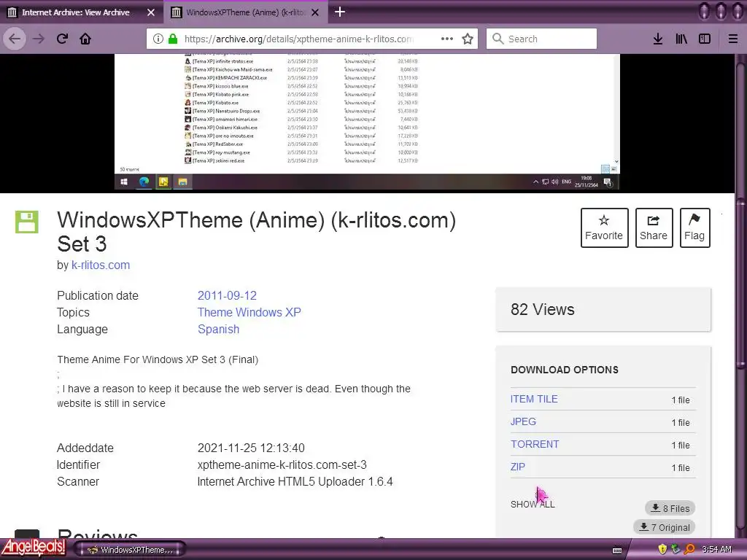Viewport: 747px width, 560px height.
Task: Click the Share button
Action: click(x=654, y=227)
